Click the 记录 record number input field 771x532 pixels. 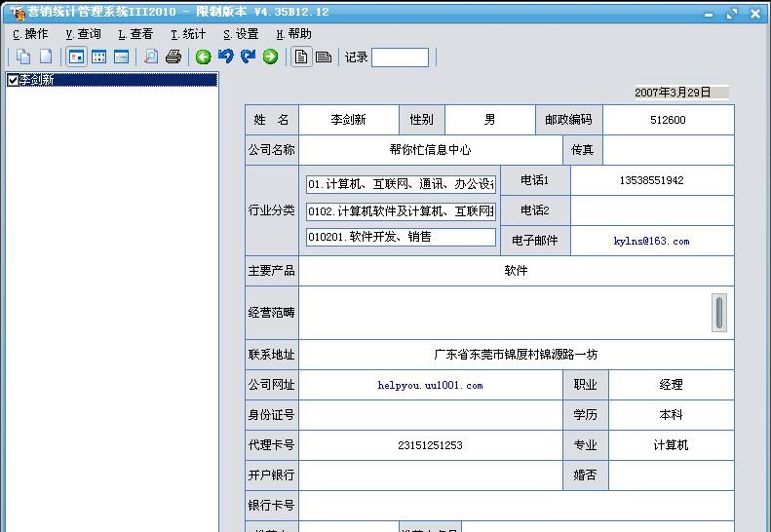400,57
